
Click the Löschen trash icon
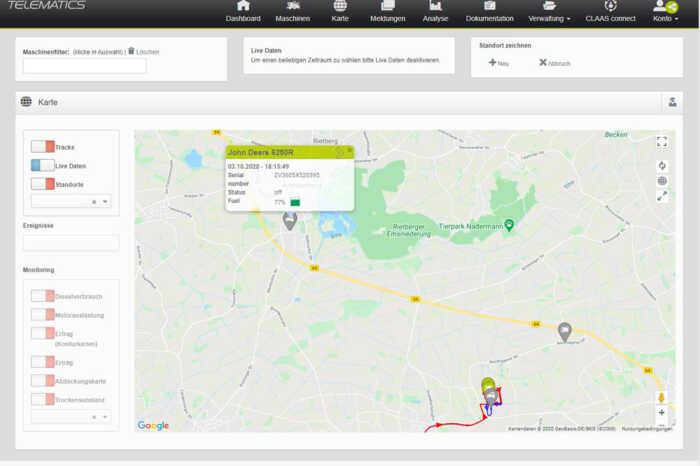click(x=131, y=51)
